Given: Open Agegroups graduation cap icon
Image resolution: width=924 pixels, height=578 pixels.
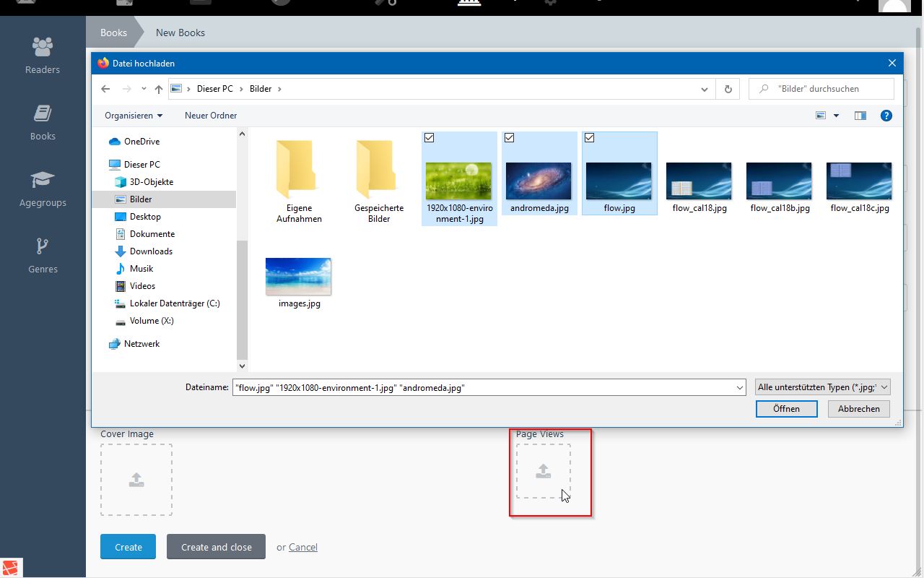Looking at the screenshot, I should tap(43, 181).
